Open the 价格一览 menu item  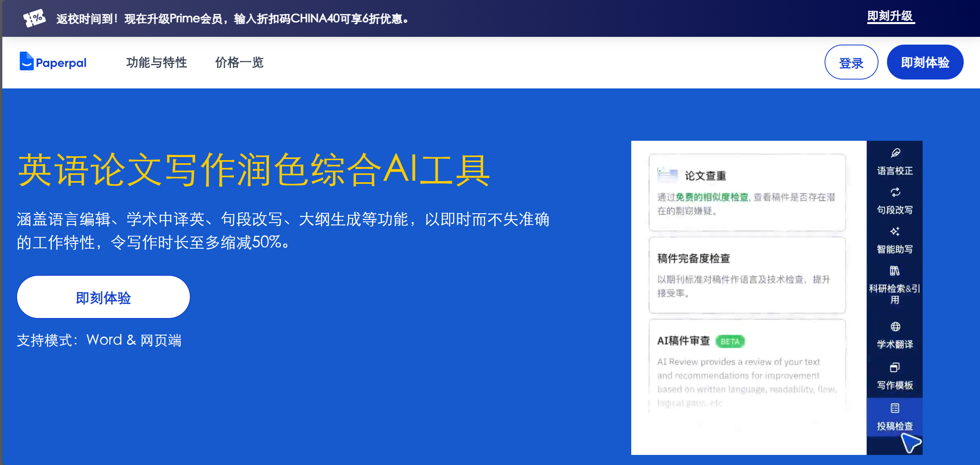[x=239, y=62]
